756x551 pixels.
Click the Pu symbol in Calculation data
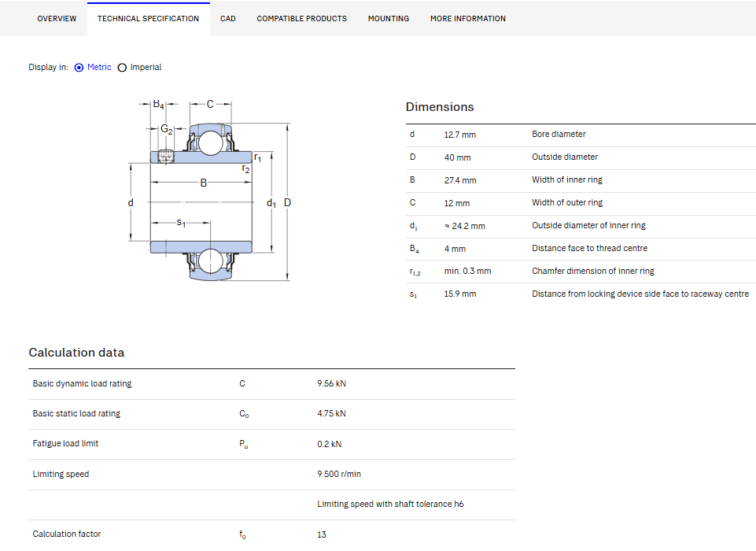point(244,444)
